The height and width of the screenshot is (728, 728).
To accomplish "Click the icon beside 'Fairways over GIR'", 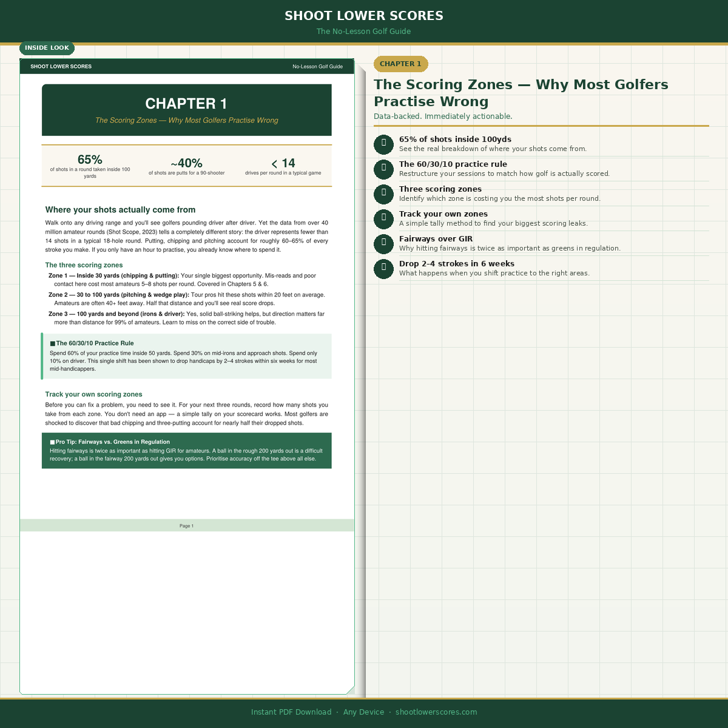I will click(383, 243).
